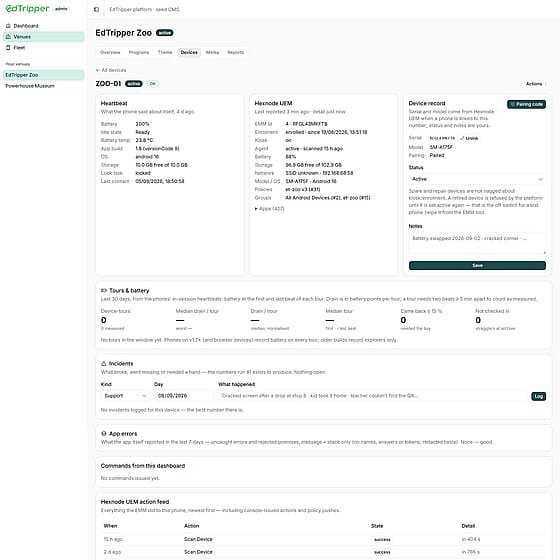This screenshot has width=560, height=560.
Task: Click the Fleet phone icon
Action: click(x=8, y=48)
